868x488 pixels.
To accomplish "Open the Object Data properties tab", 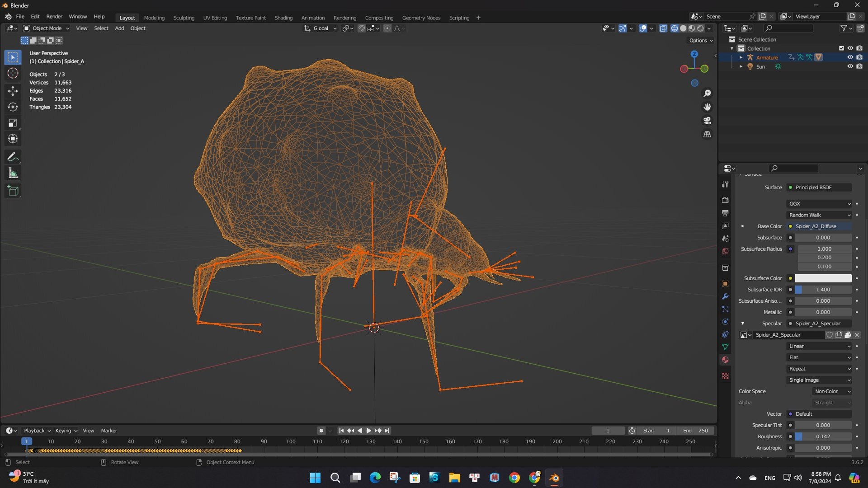I will (725, 347).
